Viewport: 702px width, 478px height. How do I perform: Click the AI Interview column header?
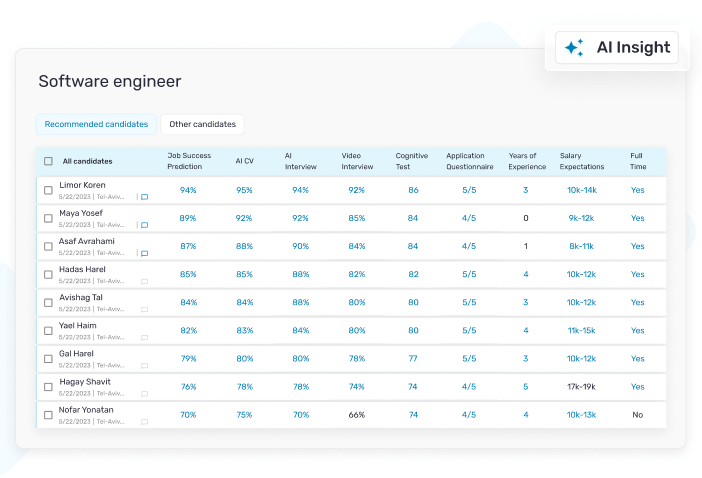click(300, 161)
